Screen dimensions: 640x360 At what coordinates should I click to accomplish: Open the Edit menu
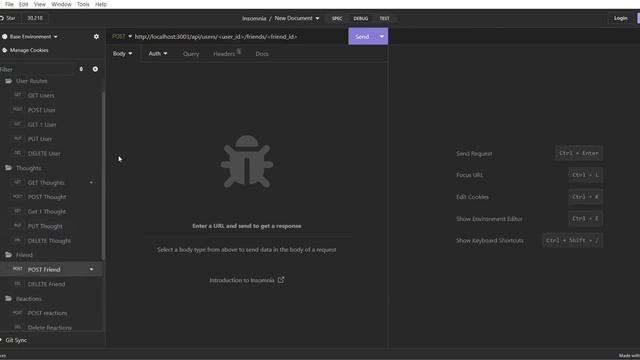point(23,4)
